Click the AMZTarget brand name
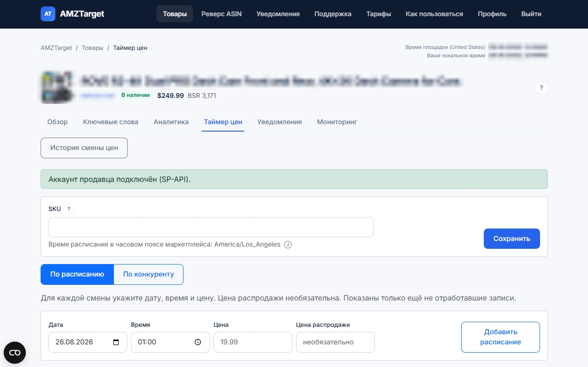The width and height of the screenshot is (588, 367). (82, 14)
